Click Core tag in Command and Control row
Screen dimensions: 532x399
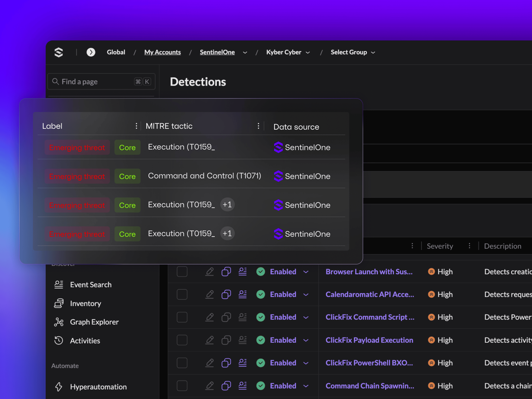tap(127, 176)
